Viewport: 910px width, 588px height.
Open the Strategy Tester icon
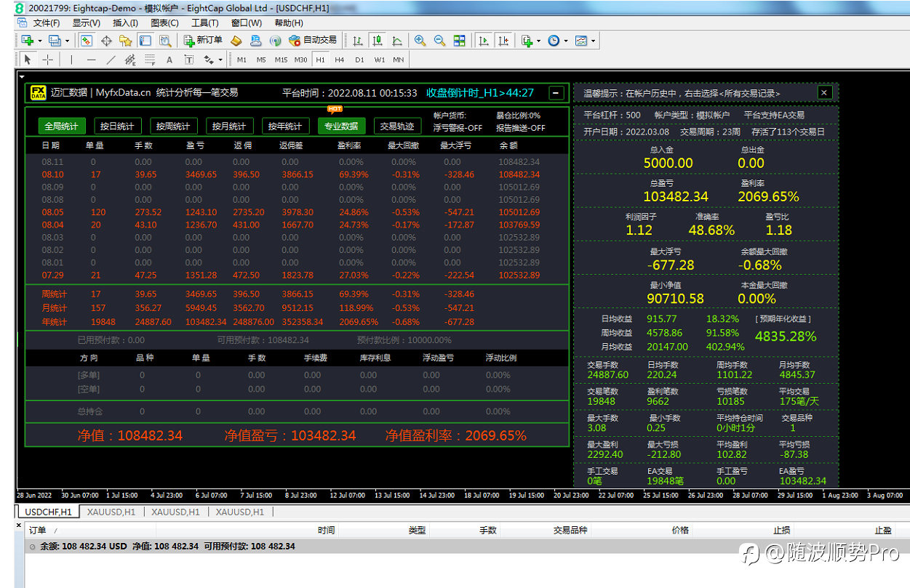[x=164, y=41]
